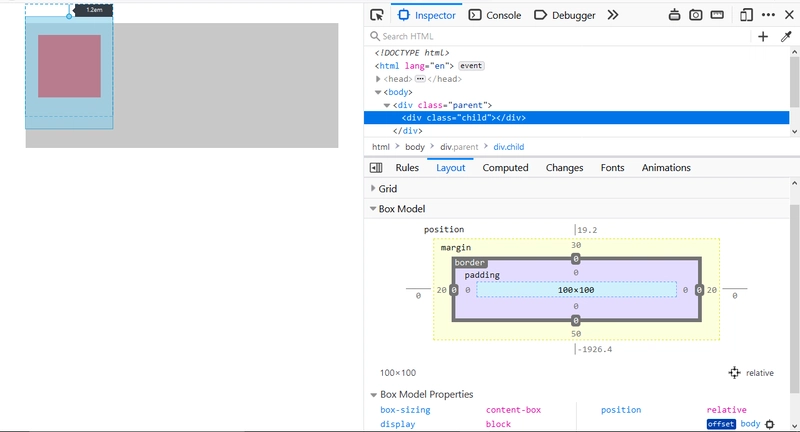Activate the element picker tool

(376, 15)
